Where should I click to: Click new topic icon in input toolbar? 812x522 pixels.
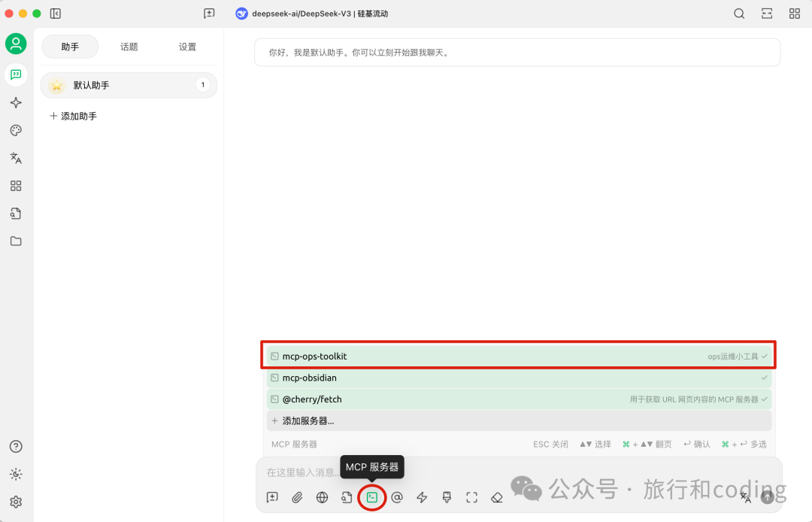pos(272,498)
